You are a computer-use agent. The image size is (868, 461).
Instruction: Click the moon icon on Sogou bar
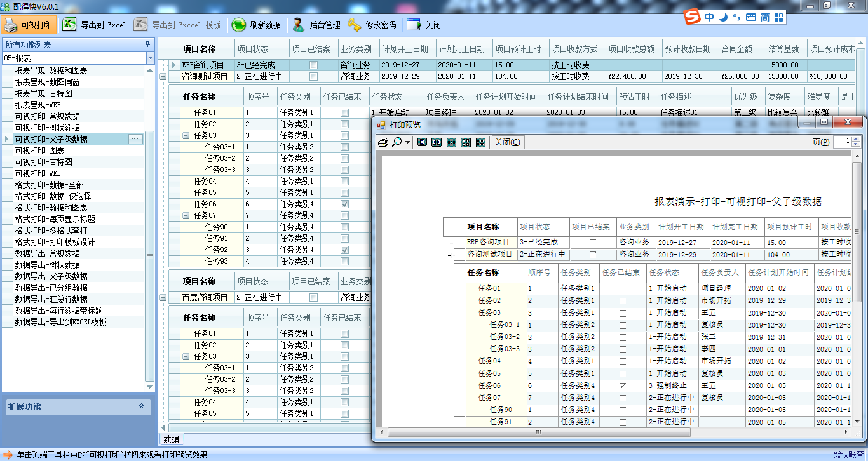(x=723, y=17)
